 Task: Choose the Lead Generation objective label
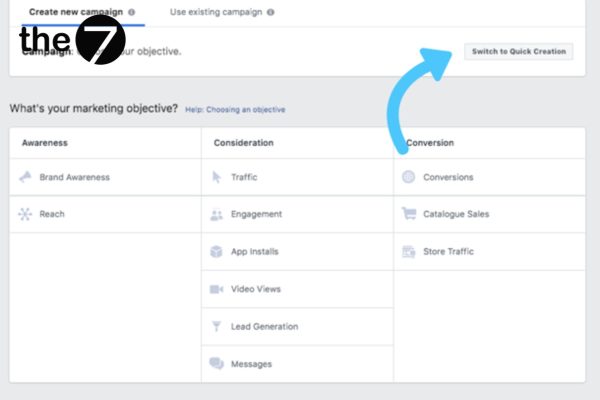264,327
